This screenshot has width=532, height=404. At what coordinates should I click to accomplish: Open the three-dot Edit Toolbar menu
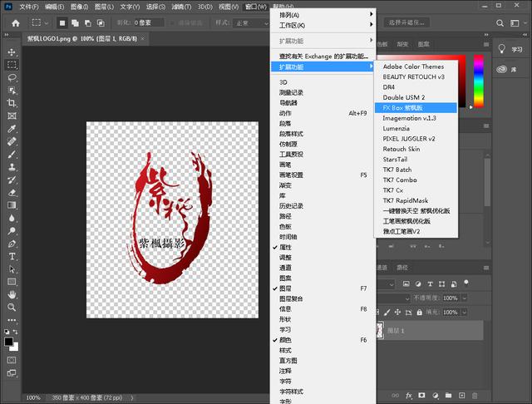tap(12, 320)
